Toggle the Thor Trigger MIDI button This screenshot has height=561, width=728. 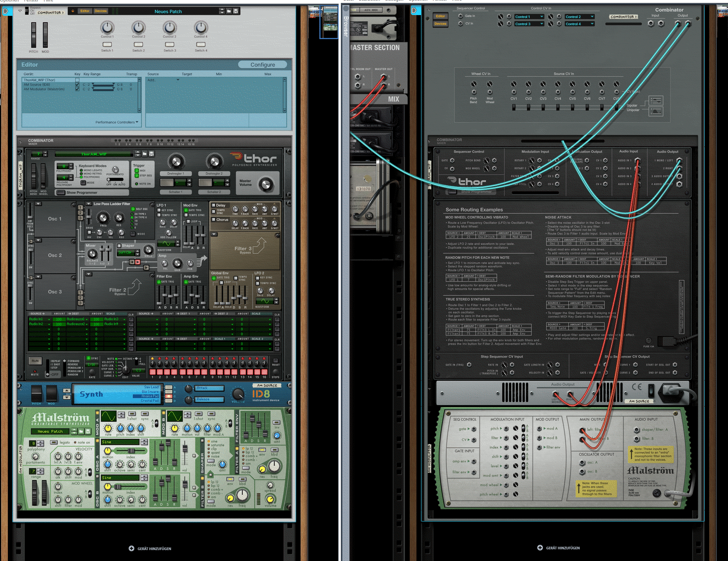[x=137, y=170]
